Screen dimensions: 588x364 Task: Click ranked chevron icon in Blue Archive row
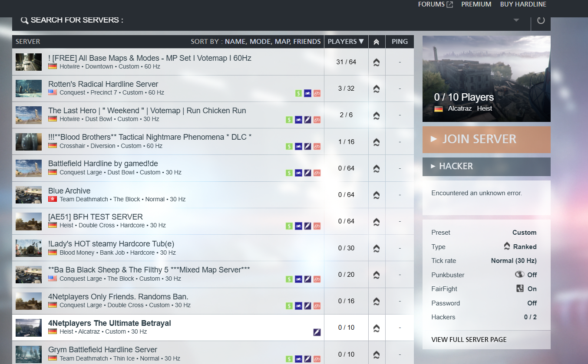[377, 195]
